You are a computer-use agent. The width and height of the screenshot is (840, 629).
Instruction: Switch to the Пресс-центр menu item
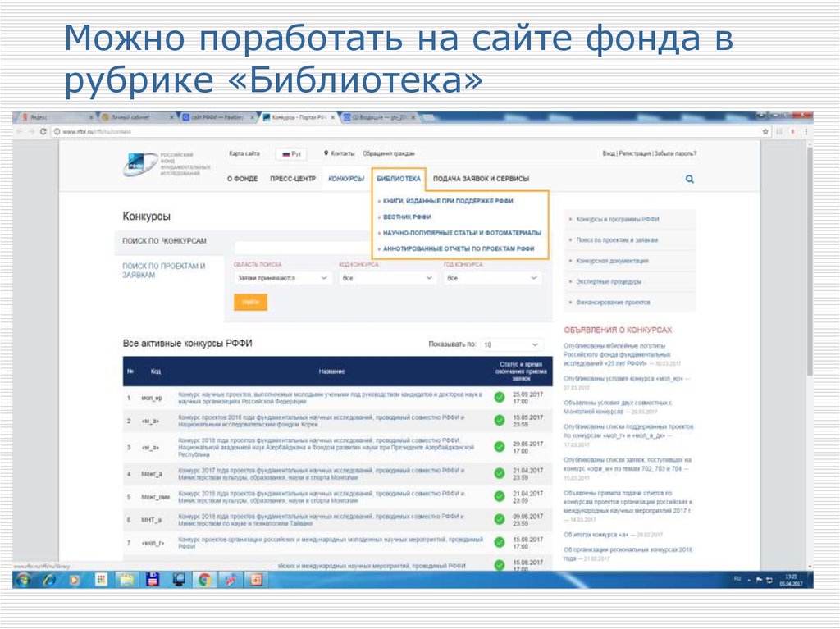[x=294, y=178]
